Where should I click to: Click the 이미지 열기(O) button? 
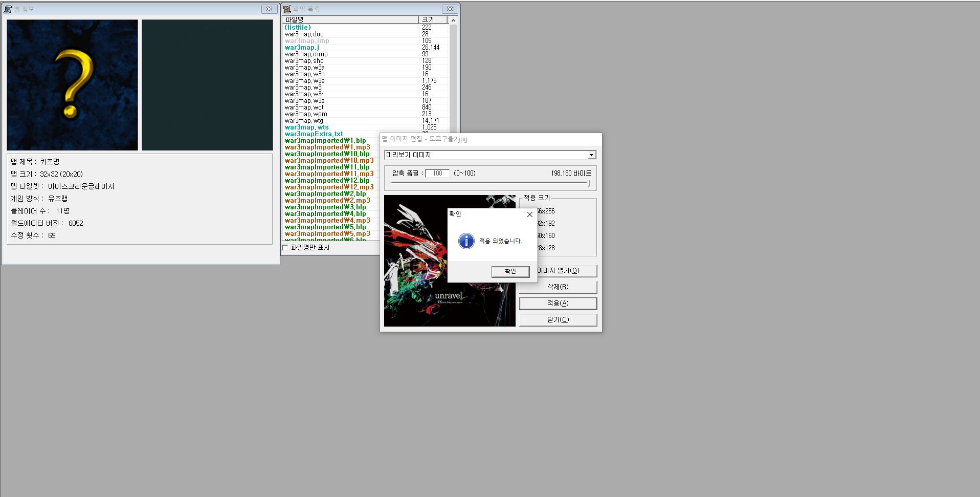pyautogui.click(x=558, y=270)
